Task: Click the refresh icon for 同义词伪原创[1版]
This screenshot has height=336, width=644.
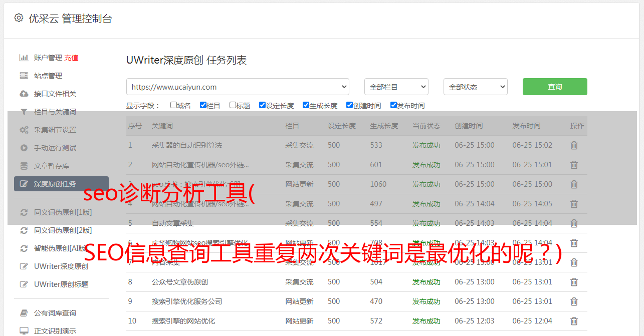Action: [x=24, y=212]
